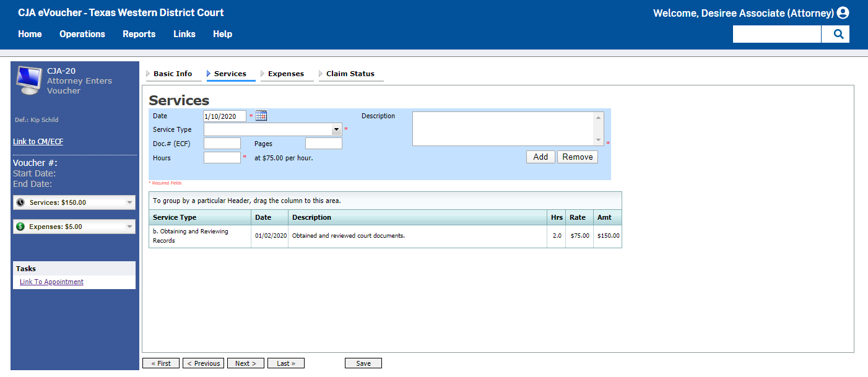868x377 pixels.
Task: Click the Description box scroll-up arrow
Action: point(598,116)
